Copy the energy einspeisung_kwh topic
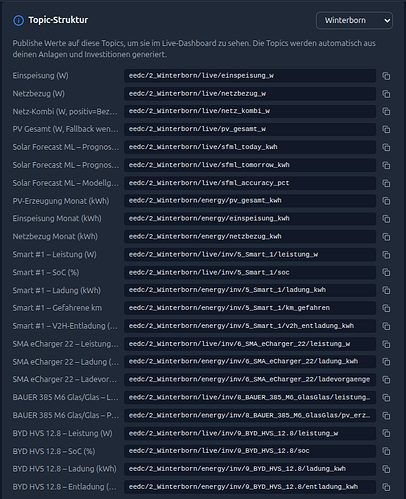The image size is (406, 499). (386, 219)
